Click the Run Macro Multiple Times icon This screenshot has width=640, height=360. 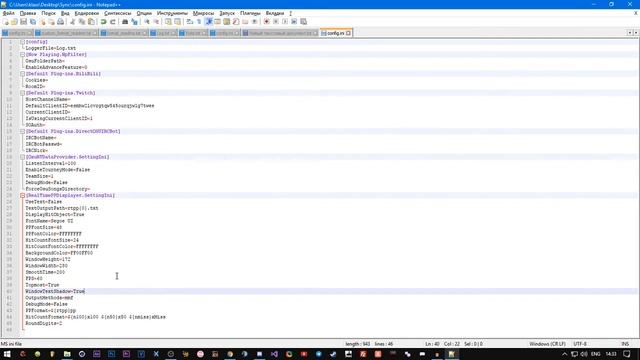coord(294,22)
